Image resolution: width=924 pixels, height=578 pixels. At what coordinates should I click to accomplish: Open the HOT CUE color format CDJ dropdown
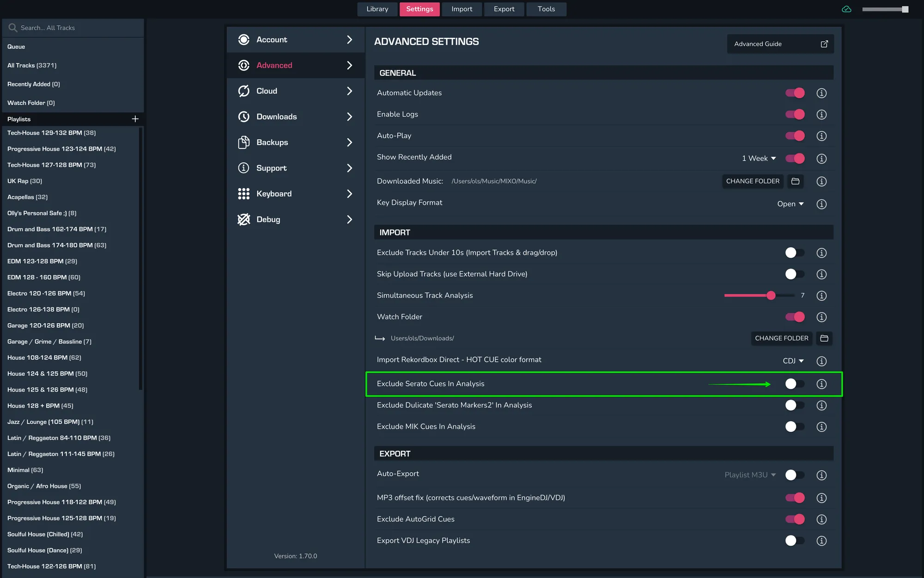tap(793, 361)
